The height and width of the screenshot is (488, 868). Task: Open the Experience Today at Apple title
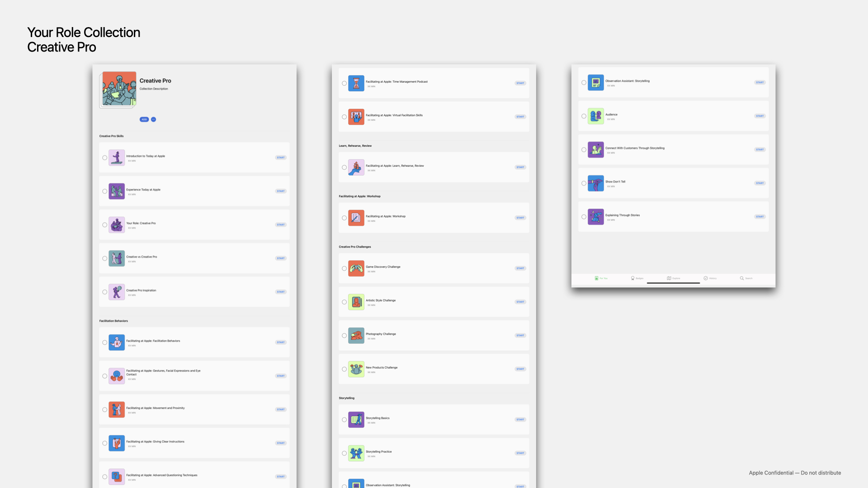(143, 190)
